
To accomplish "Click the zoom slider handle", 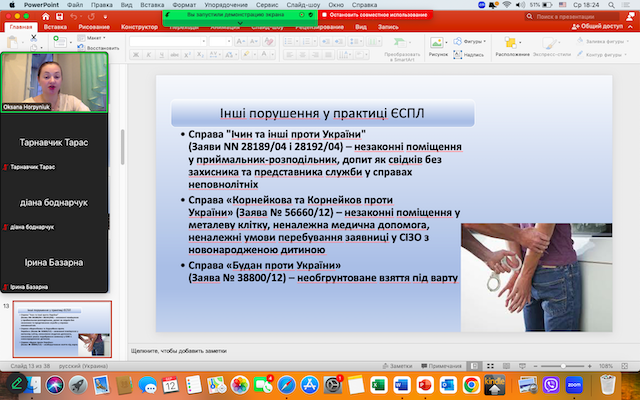I will tap(563, 366).
